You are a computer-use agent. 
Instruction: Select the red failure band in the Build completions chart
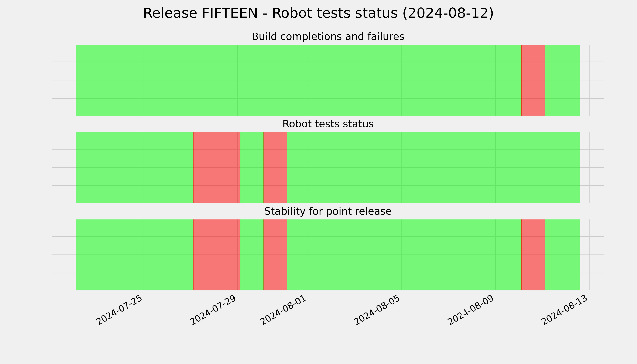point(533,80)
